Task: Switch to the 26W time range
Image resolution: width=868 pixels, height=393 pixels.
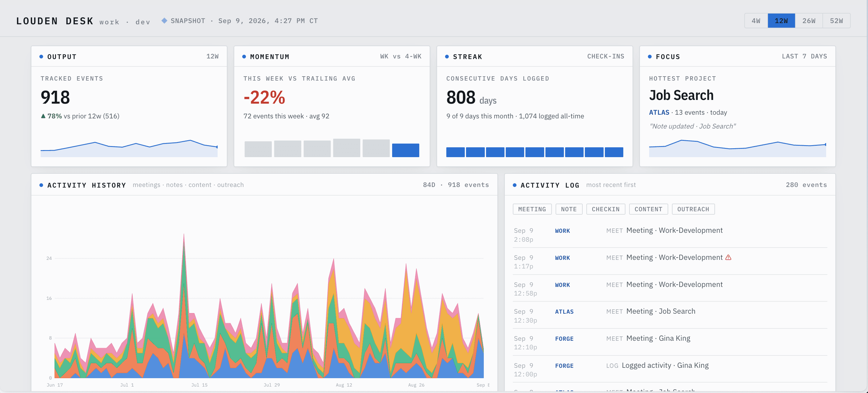Action: 809,21
